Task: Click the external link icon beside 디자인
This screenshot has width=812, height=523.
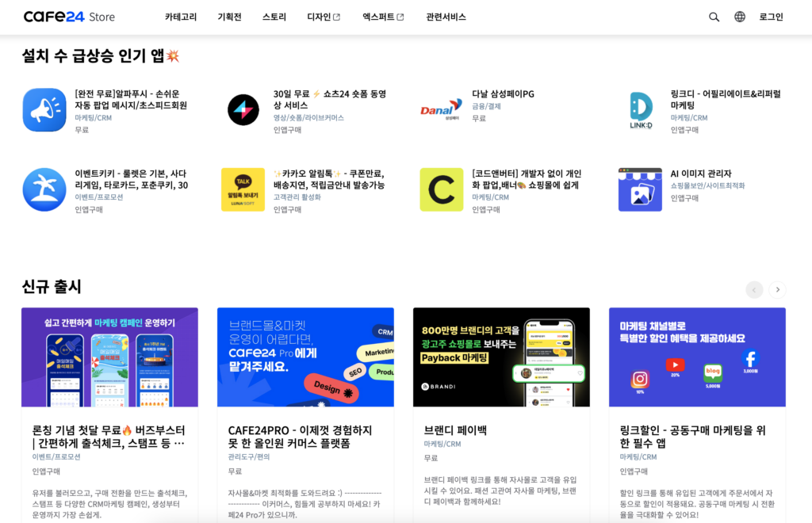Action: click(x=336, y=17)
